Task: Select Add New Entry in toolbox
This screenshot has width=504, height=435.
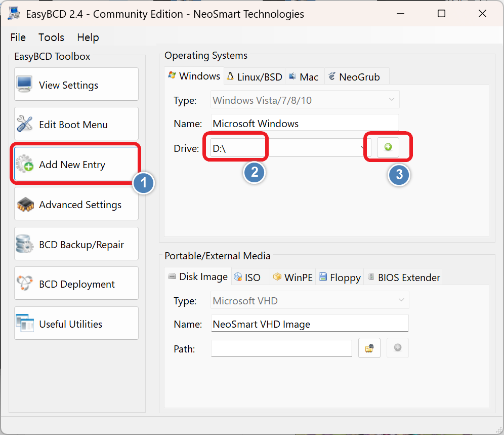Action: point(76,165)
